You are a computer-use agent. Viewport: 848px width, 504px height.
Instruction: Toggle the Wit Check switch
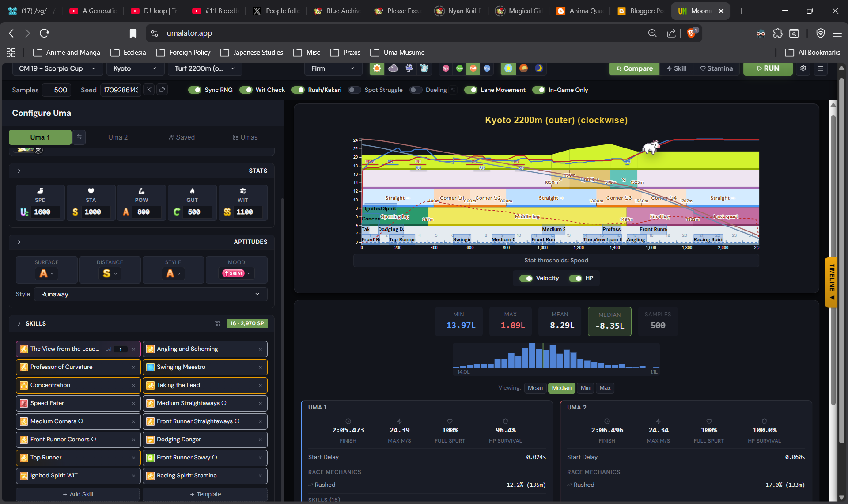[246, 90]
